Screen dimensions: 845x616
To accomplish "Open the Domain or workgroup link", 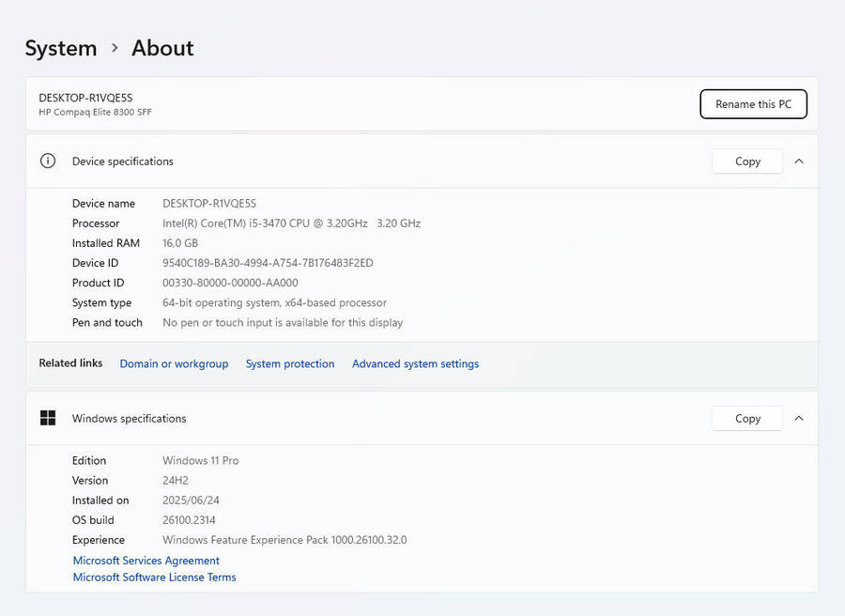I will coord(174,363).
